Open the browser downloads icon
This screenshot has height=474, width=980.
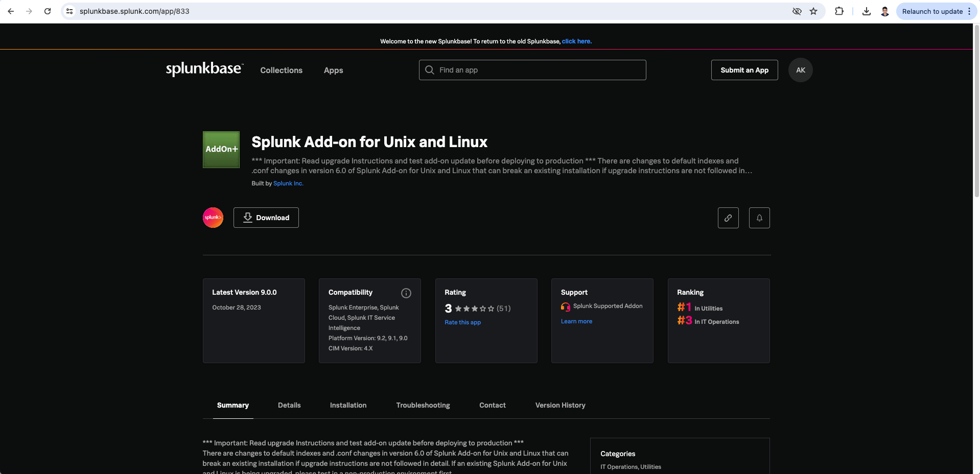pyautogui.click(x=867, y=11)
